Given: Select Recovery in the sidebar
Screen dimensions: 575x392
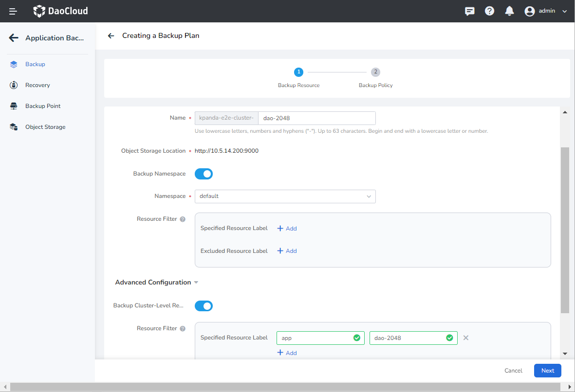Looking at the screenshot, I should [x=37, y=85].
